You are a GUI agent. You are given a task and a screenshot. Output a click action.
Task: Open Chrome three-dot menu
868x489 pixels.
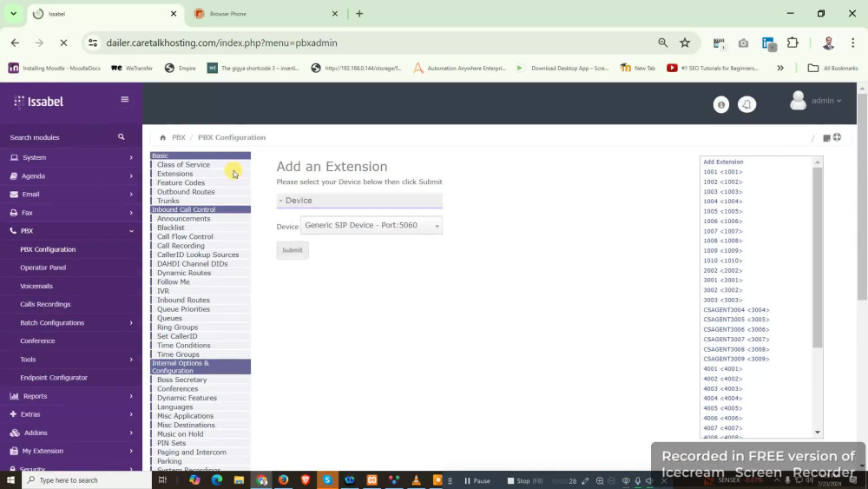tap(852, 43)
